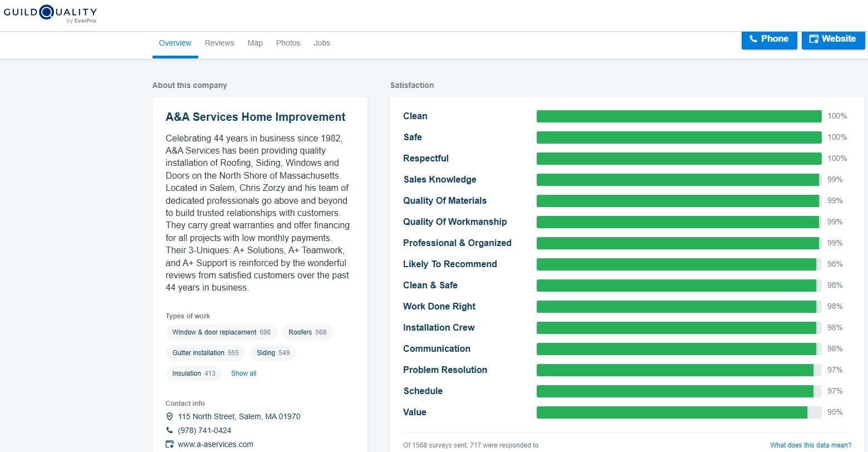Click the website window icon in Website button
The width and height of the screenshot is (868, 452).
[813, 39]
